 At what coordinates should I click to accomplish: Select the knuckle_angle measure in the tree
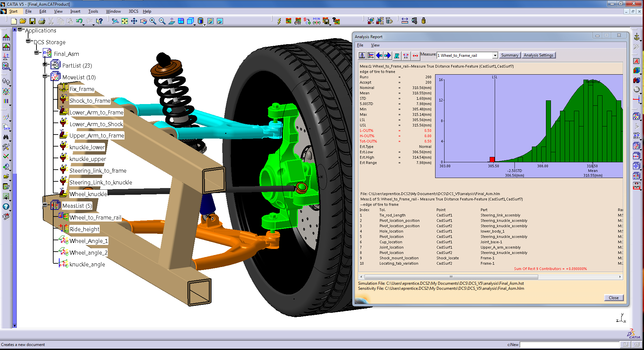point(87,264)
